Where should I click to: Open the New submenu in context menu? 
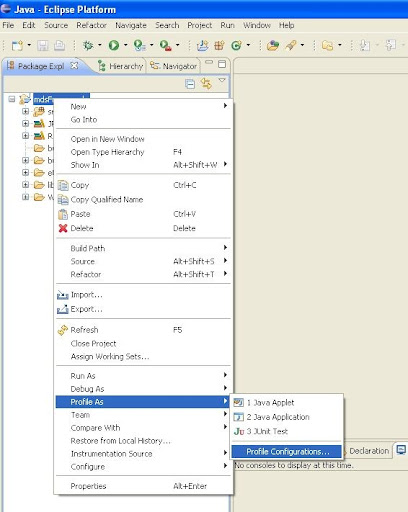143,107
